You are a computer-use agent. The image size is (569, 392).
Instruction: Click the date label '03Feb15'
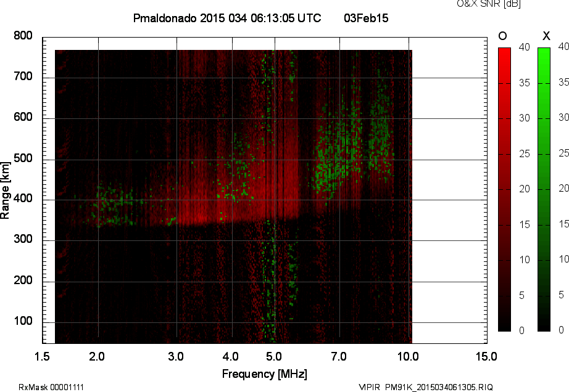pyautogui.click(x=366, y=18)
